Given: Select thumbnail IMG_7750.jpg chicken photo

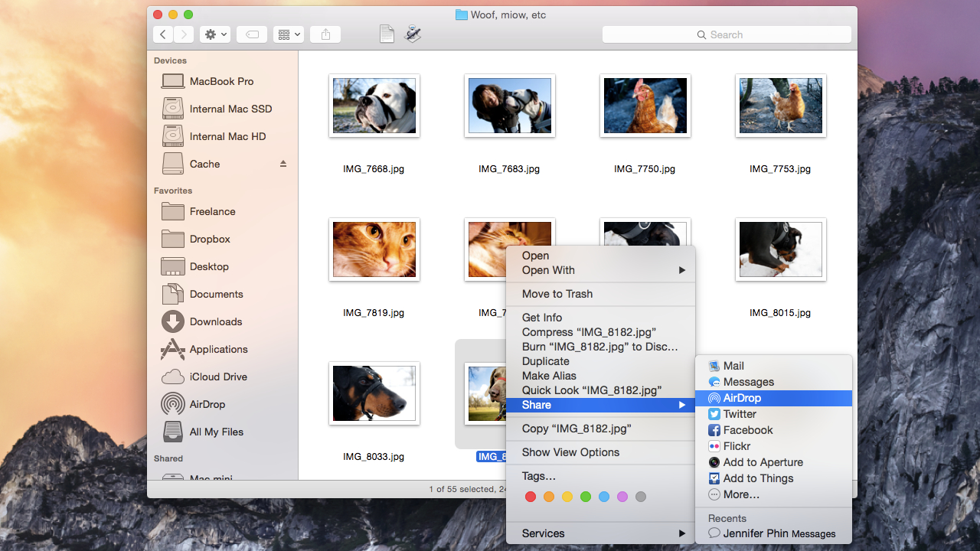Looking at the screenshot, I should 645,106.
